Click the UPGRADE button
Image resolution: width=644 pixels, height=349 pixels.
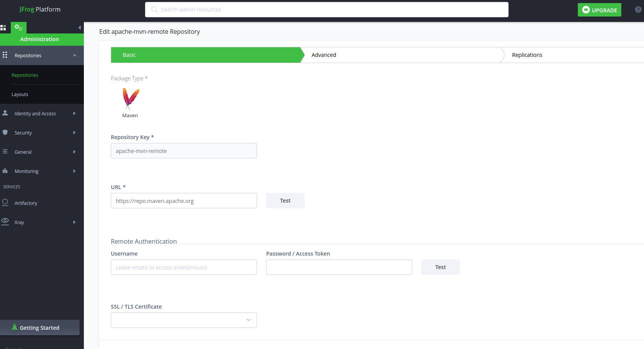pos(599,10)
